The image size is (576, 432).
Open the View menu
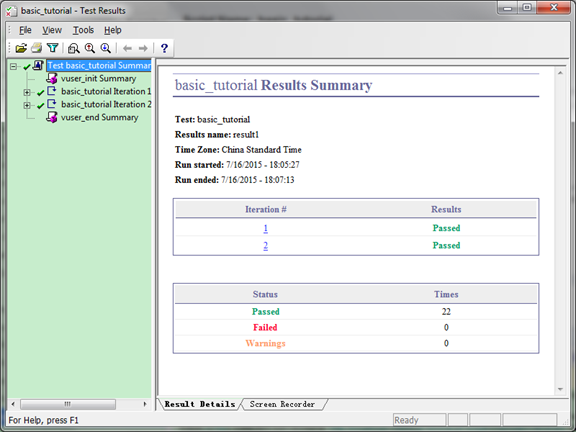(x=52, y=30)
